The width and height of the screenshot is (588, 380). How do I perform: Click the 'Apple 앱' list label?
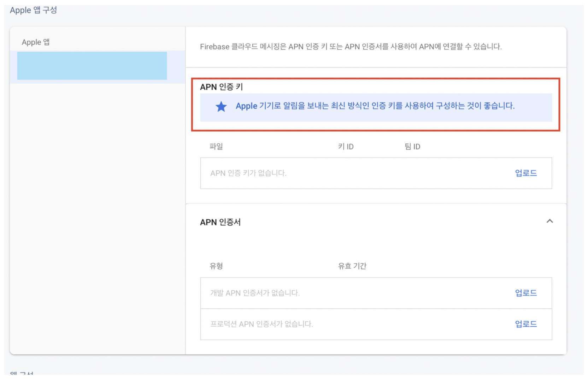[x=36, y=42]
